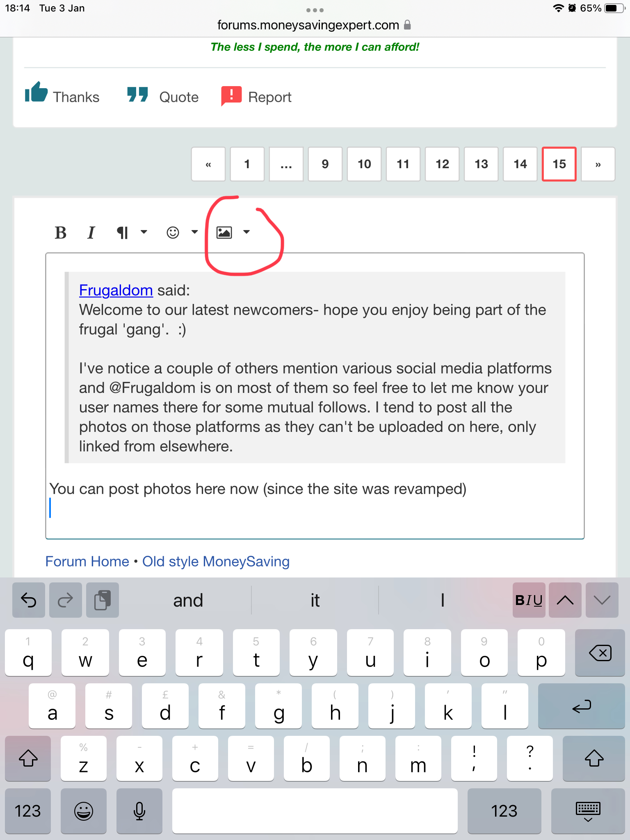Tap the p key
630x840 pixels.
[x=541, y=653]
